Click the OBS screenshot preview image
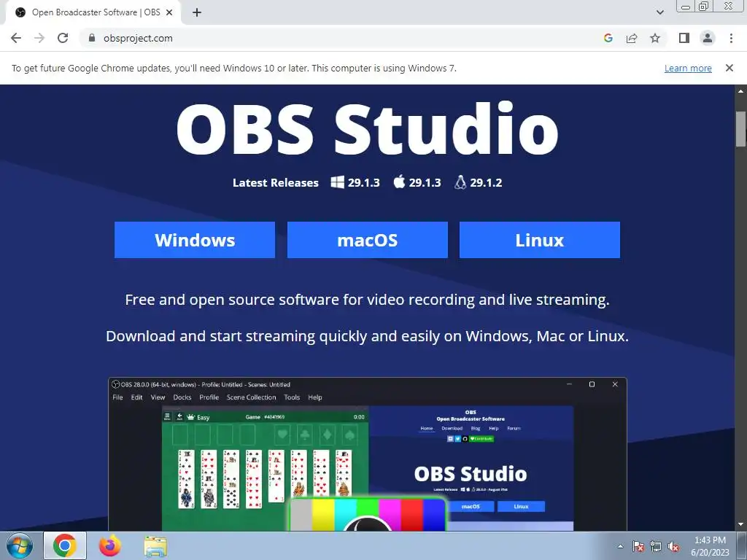This screenshot has width=747, height=560. tap(368, 454)
